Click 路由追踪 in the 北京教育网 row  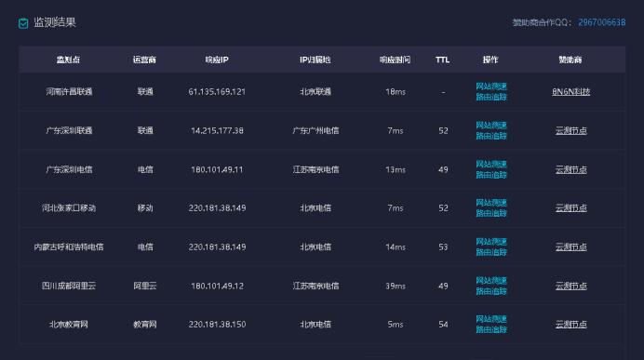point(491,330)
